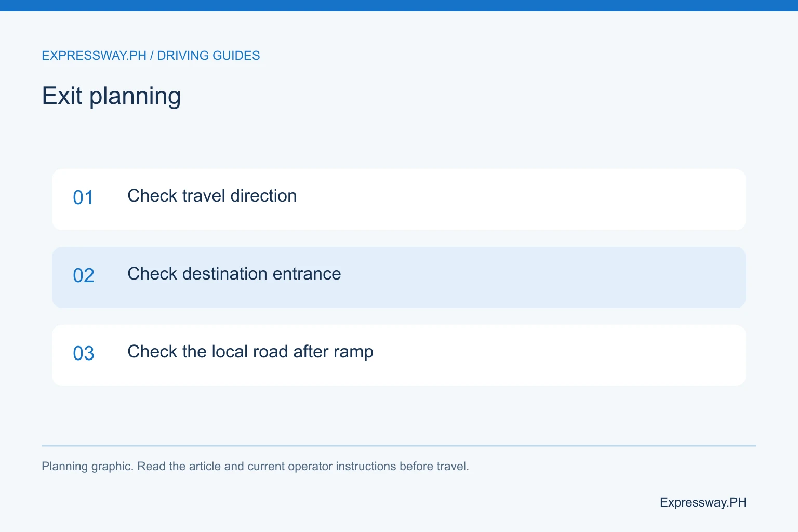Screen dimensions: 798x532
Task: Click the Expressway.PH footer brand text
Action: [703, 502]
